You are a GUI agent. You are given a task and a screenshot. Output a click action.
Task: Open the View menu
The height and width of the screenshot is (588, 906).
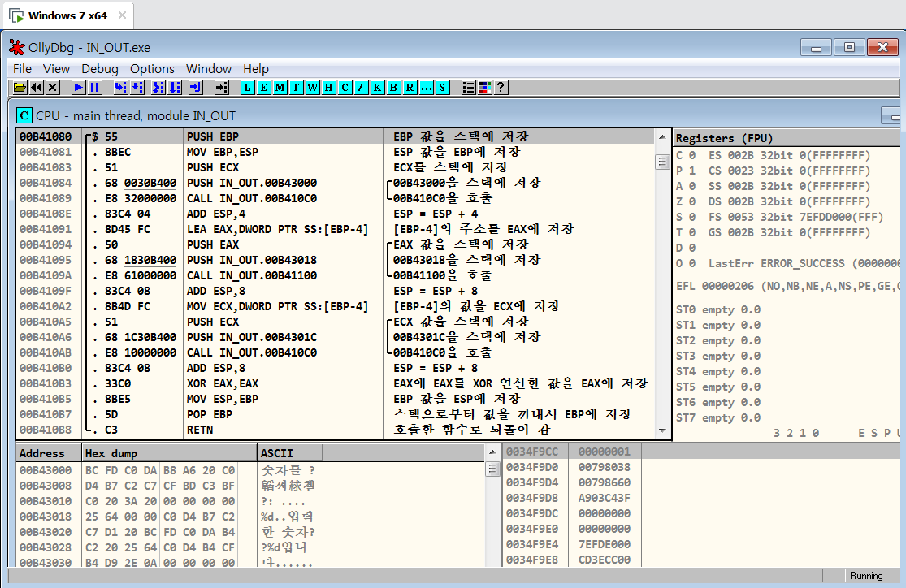click(x=56, y=69)
